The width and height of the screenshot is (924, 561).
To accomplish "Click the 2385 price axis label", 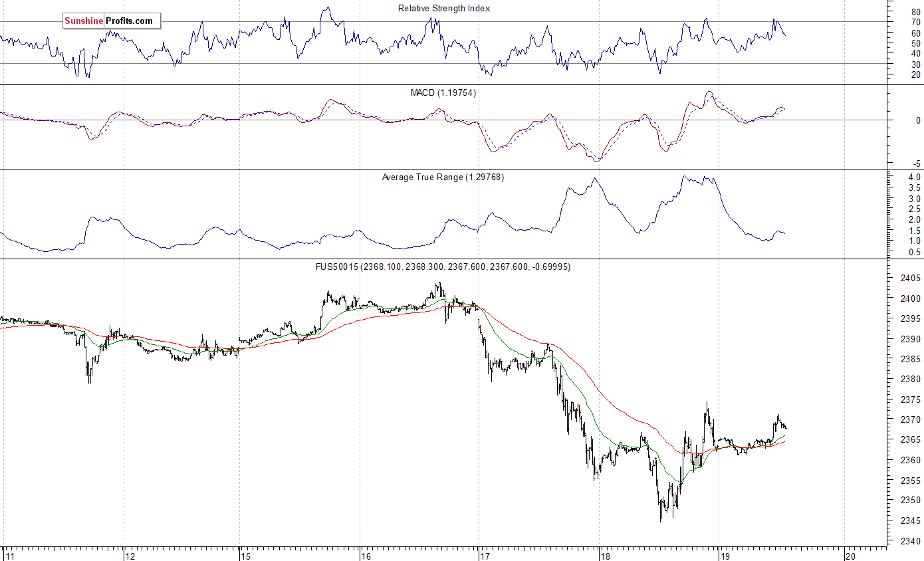I will coord(911,359).
